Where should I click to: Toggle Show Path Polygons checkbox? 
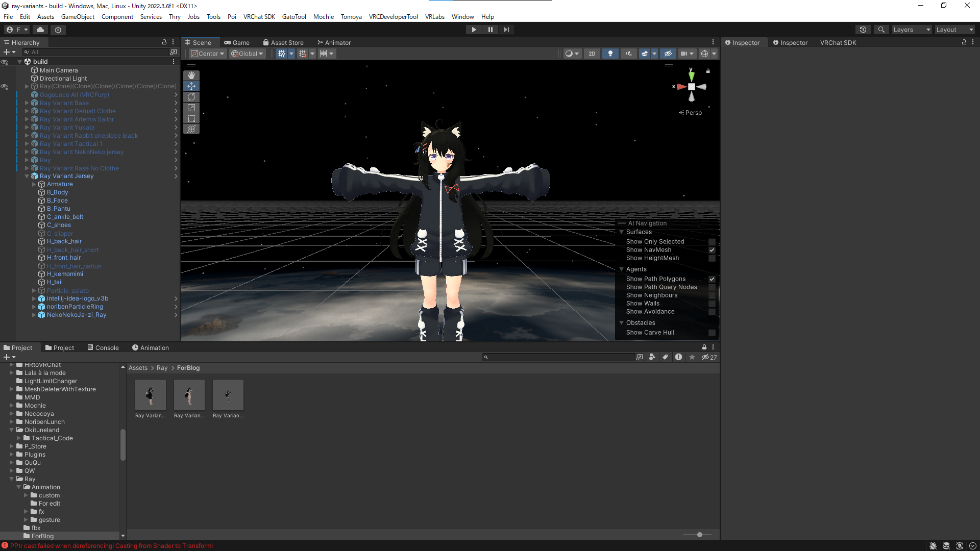[x=712, y=279]
